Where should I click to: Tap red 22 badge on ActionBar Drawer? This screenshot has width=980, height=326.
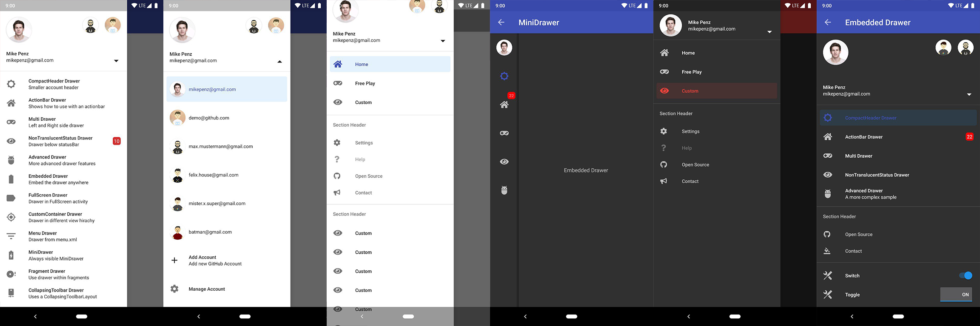point(969,137)
